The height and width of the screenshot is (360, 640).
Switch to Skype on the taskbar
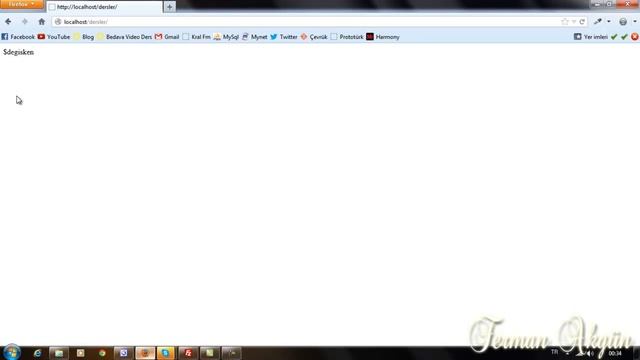pos(166,353)
